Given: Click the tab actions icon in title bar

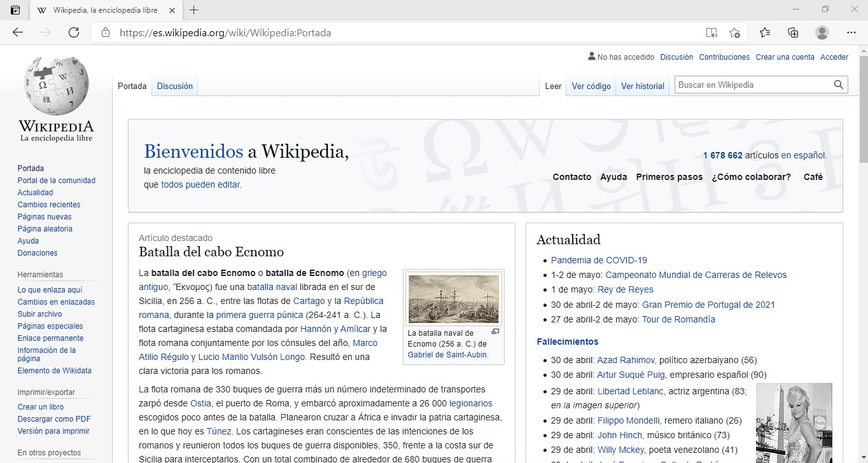Looking at the screenshot, I should (x=15, y=10).
